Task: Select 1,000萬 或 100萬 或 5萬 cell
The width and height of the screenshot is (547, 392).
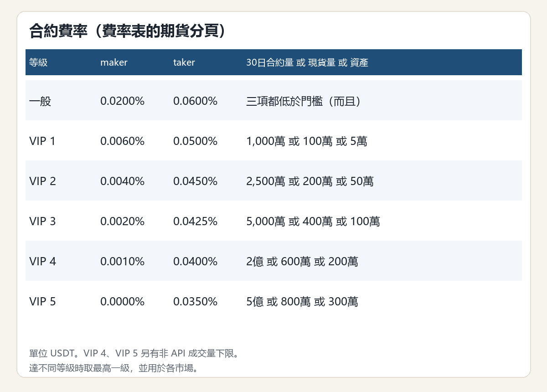Action: [x=307, y=141]
